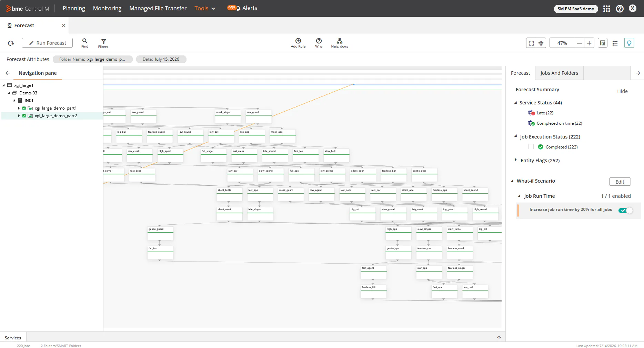Click the lightbulb highlight icon
The height and width of the screenshot is (348, 644).
[629, 43]
